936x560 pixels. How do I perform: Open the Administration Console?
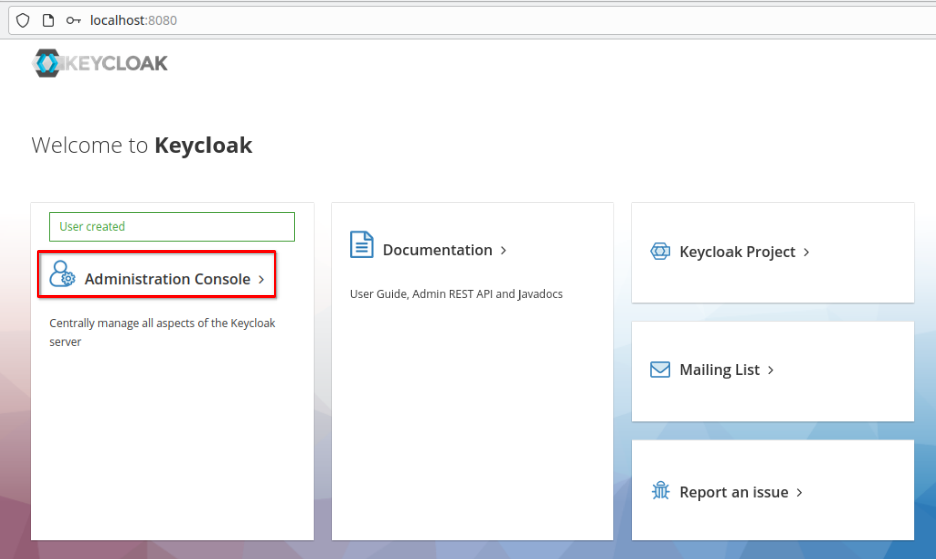(x=167, y=279)
